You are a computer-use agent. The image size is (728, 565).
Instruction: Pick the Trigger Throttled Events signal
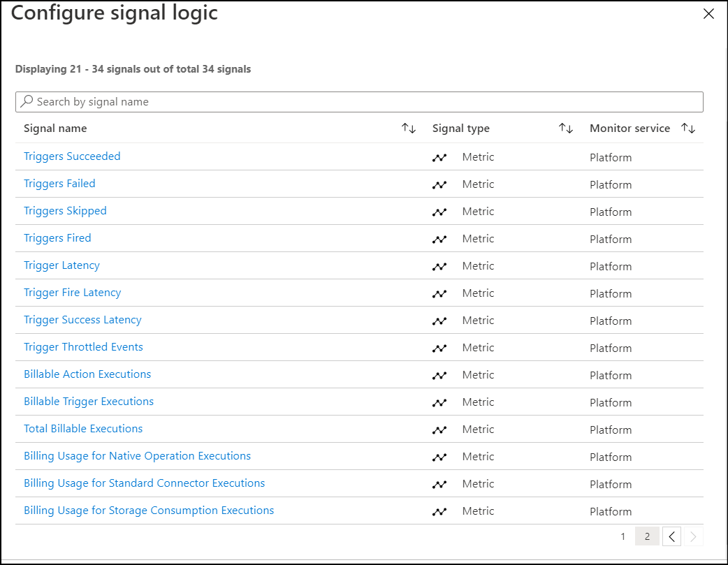[x=83, y=347]
